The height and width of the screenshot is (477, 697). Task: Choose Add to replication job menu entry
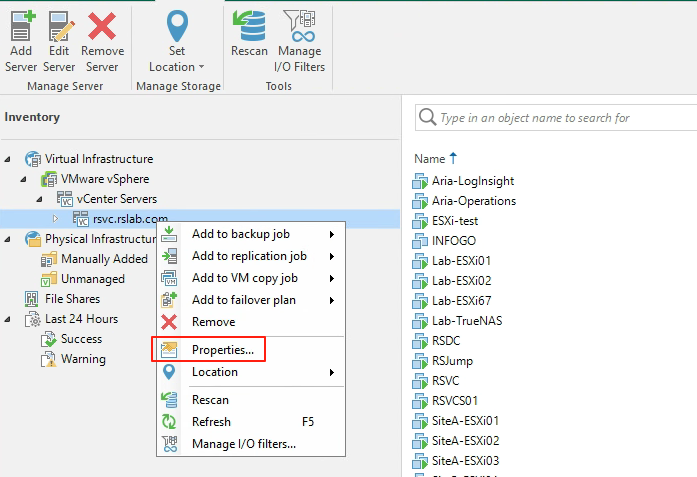click(251, 256)
